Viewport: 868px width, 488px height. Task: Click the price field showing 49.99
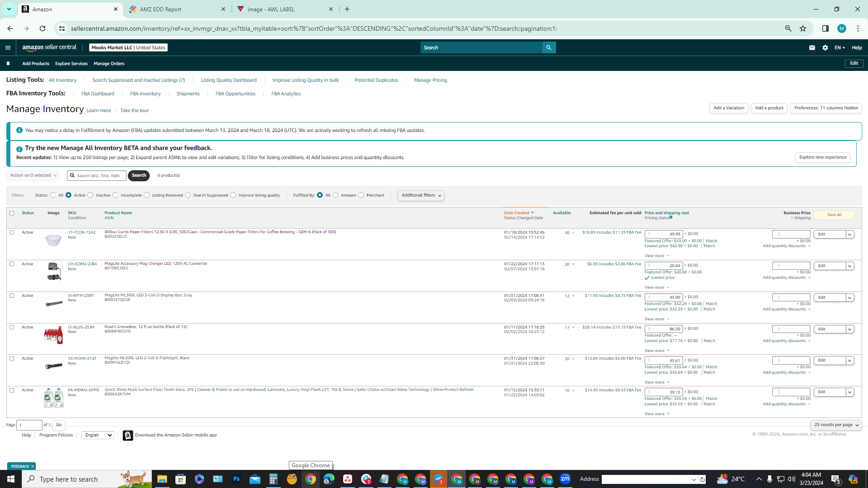[x=664, y=234]
